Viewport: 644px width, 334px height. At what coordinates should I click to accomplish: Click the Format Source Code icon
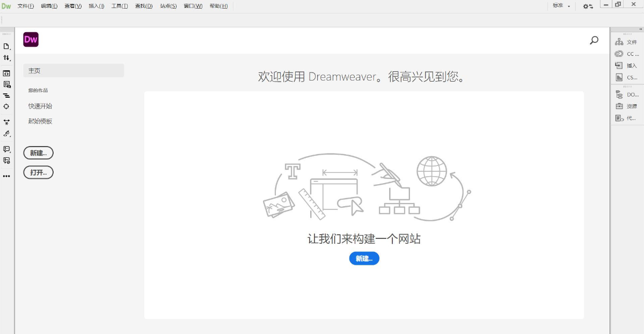(6, 96)
